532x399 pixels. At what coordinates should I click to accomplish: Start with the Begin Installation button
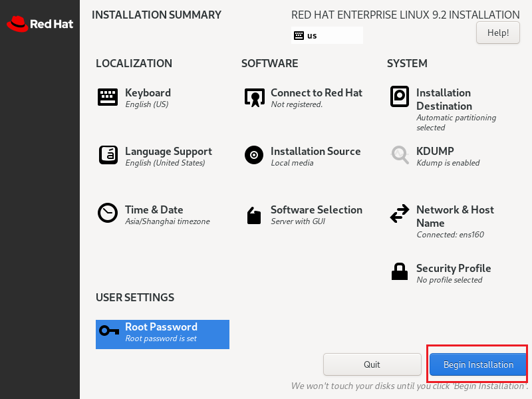[x=478, y=364]
